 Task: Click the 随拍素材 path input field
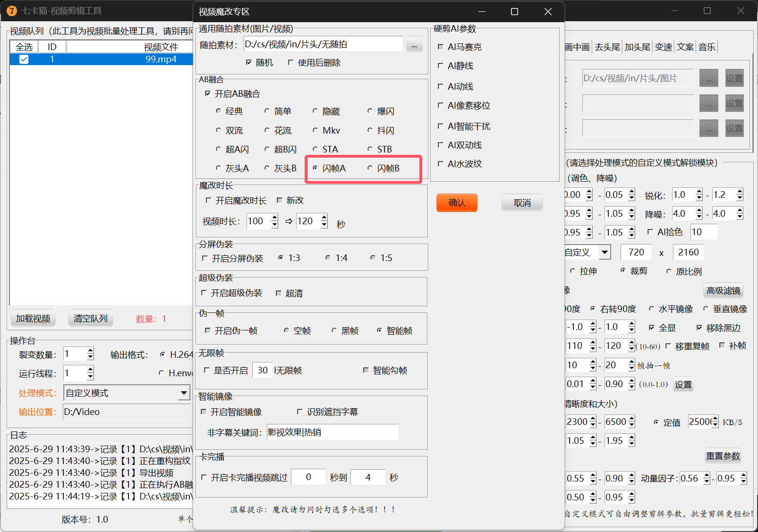coord(324,44)
